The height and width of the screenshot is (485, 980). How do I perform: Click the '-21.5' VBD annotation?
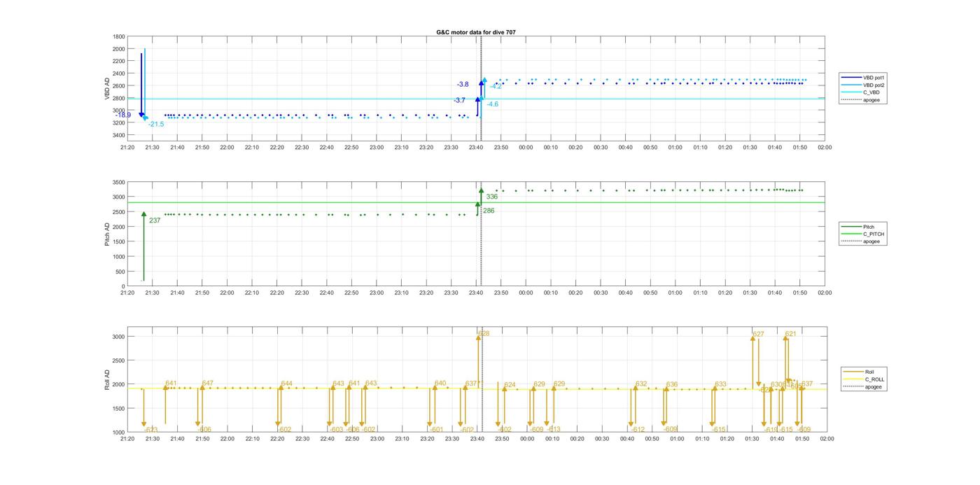coord(156,125)
